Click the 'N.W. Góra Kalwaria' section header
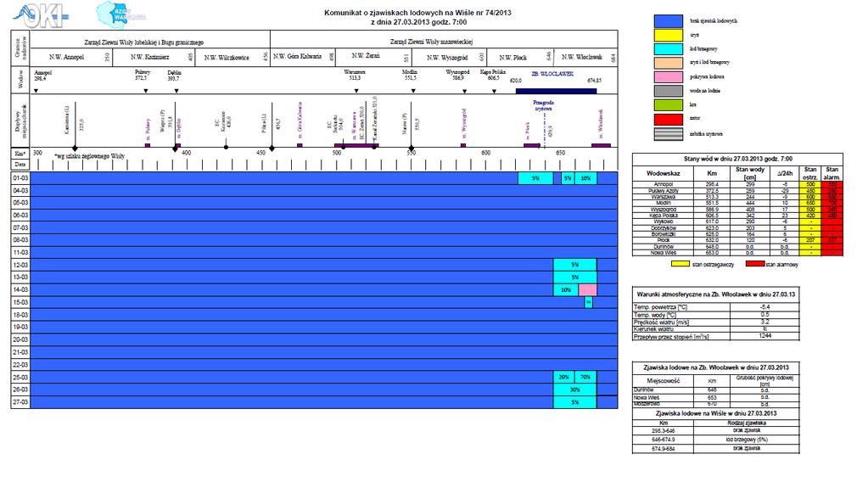Viewport: 868px width, 482px height. click(297, 57)
